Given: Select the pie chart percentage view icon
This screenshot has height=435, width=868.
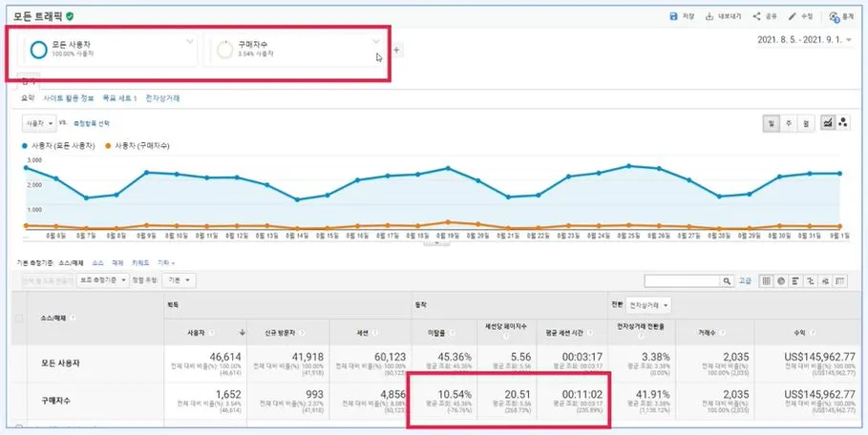Looking at the screenshot, I should [781, 280].
